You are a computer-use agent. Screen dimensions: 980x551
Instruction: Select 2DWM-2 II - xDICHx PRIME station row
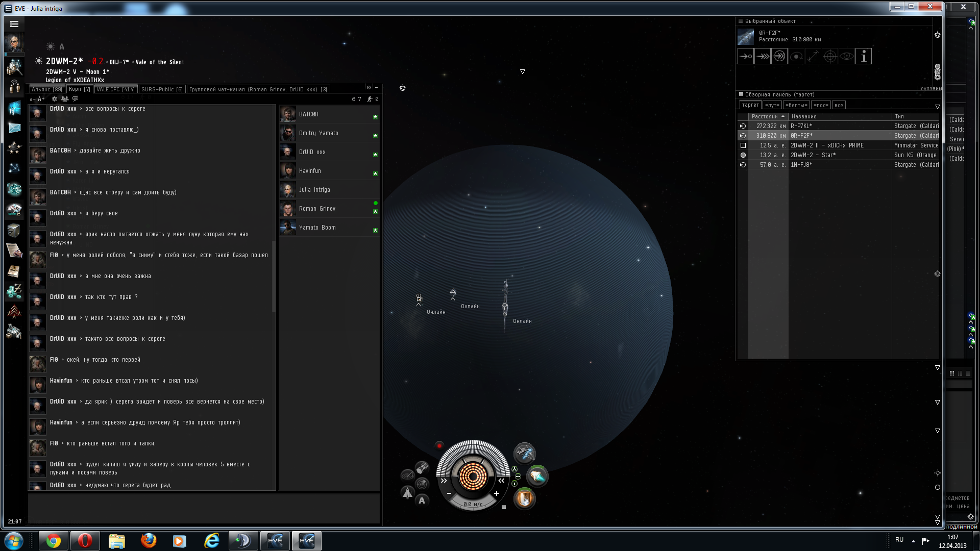[839, 145]
